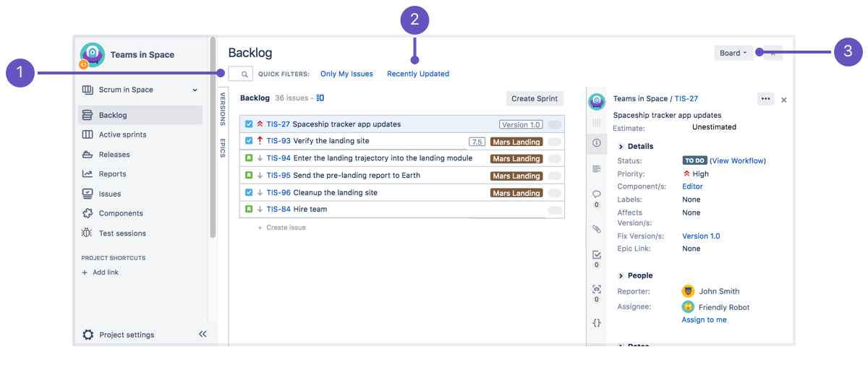Screen dimensions: 868x386
Task: Open the Board dropdown menu
Action: click(x=733, y=53)
